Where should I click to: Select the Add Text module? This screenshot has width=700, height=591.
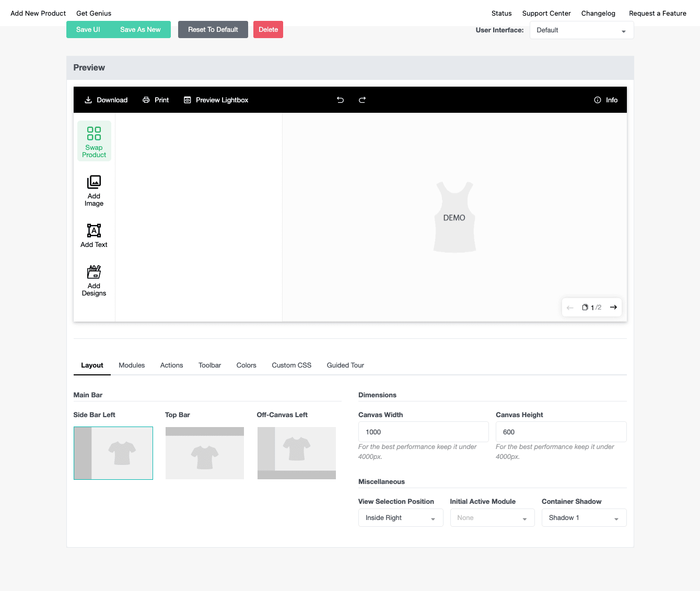(94, 235)
